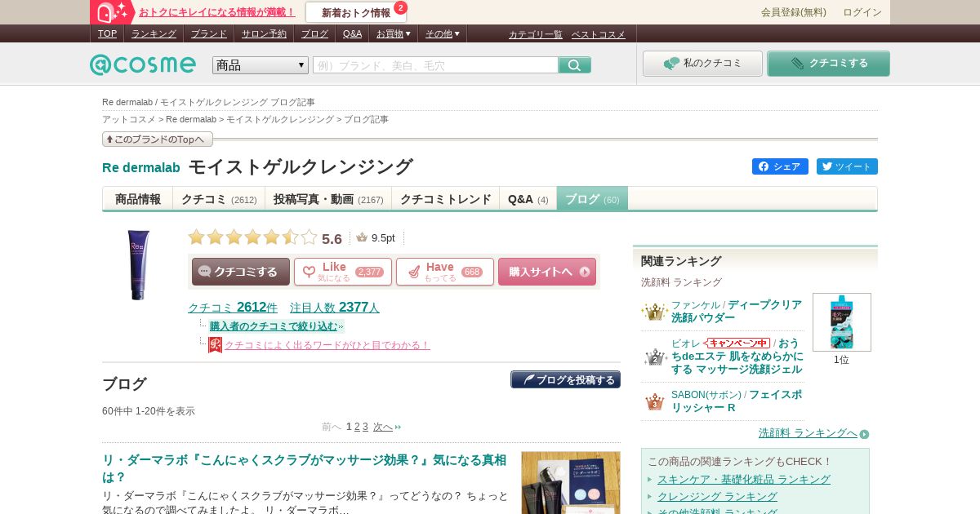The width and height of the screenshot is (980, 514).
Task: Select the ブログ (60) tab
Action: [x=592, y=199]
